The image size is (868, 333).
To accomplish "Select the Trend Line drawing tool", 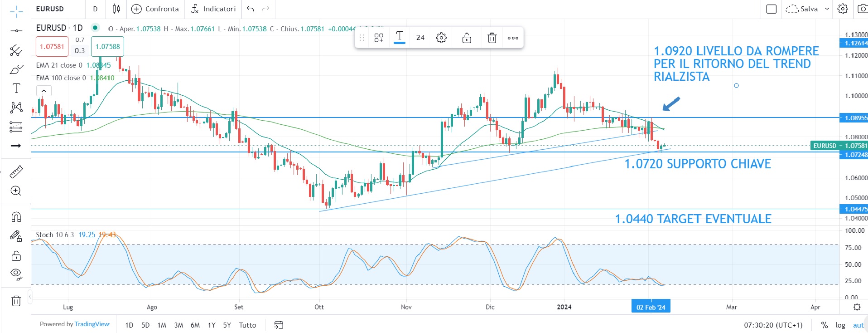I will point(16,31).
